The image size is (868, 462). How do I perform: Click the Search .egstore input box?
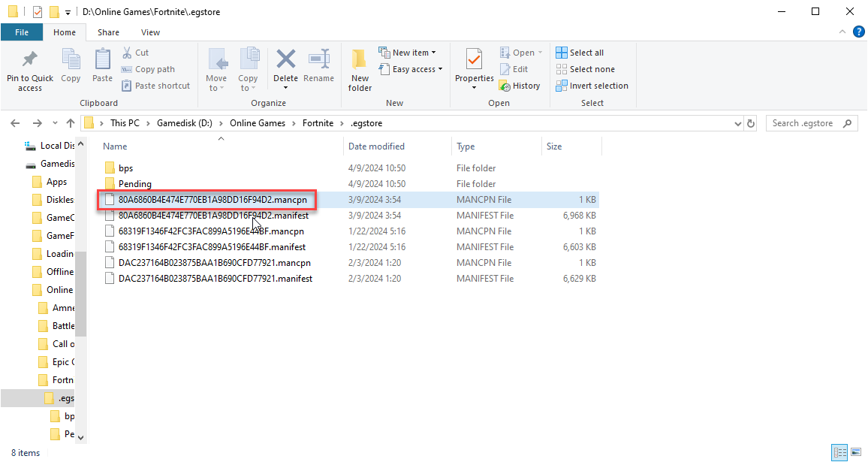click(805, 123)
